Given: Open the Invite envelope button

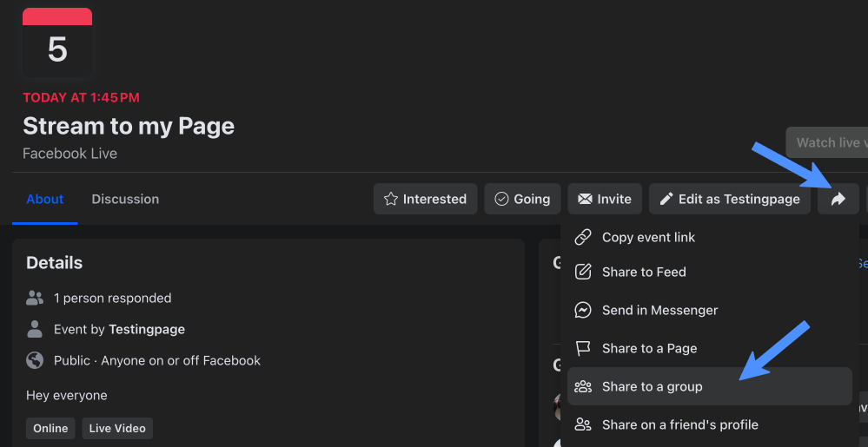Looking at the screenshot, I should point(605,199).
